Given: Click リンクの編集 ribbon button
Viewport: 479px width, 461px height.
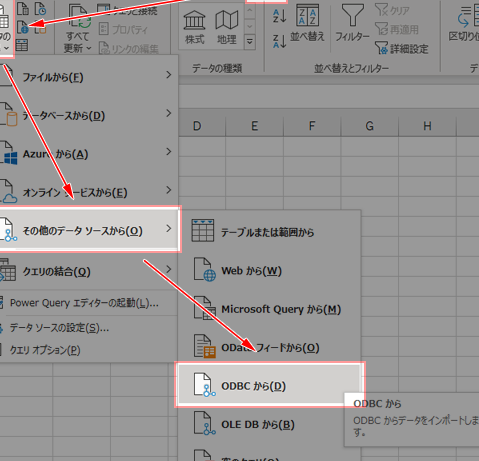Looking at the screenshot, I should (x=128, y=49).
